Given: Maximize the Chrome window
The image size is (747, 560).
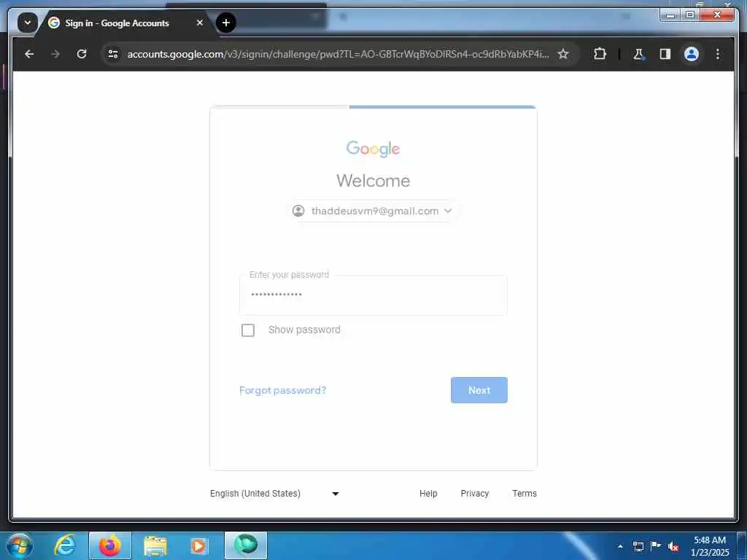Looking at the screenshot, I should tap(689, 15).
